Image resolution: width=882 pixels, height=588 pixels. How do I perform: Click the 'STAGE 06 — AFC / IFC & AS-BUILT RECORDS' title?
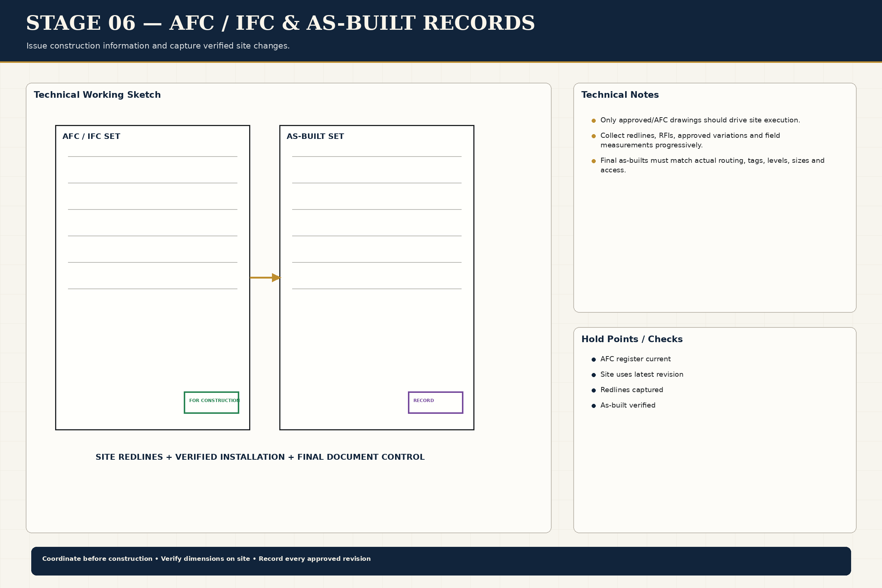pos(280,23)
